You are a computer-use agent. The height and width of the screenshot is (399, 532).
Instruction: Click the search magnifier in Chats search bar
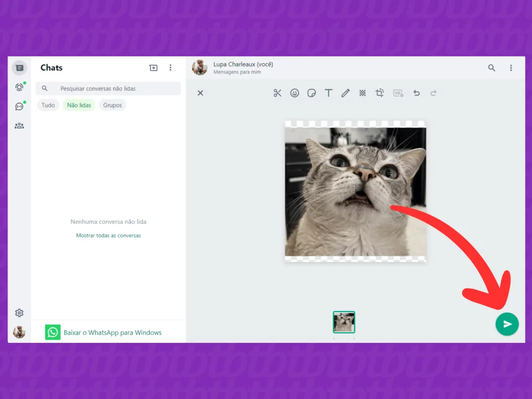pyautogui.click(x=45, y=88)
